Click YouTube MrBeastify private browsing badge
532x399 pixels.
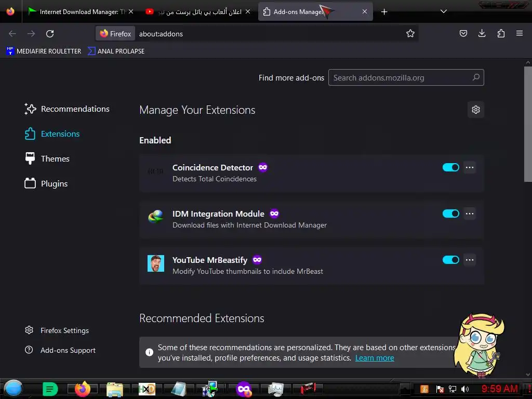pos(257,260)
